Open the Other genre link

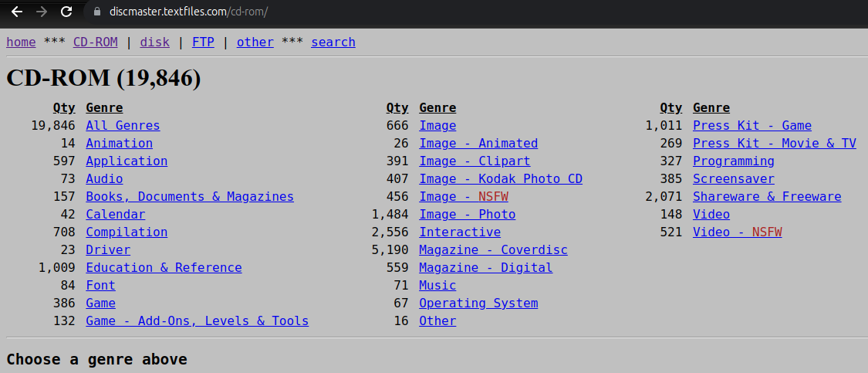[x=437, y=321]
